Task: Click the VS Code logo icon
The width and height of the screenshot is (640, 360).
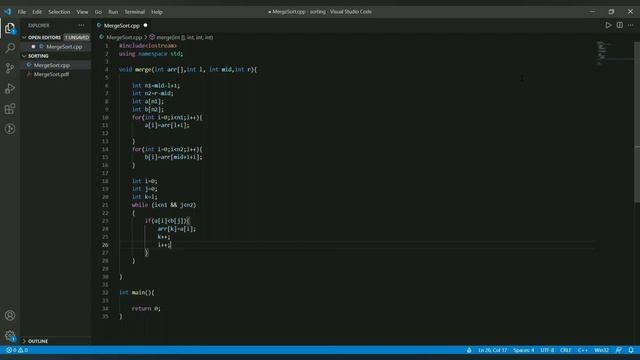Action: (x=8, y=12)
